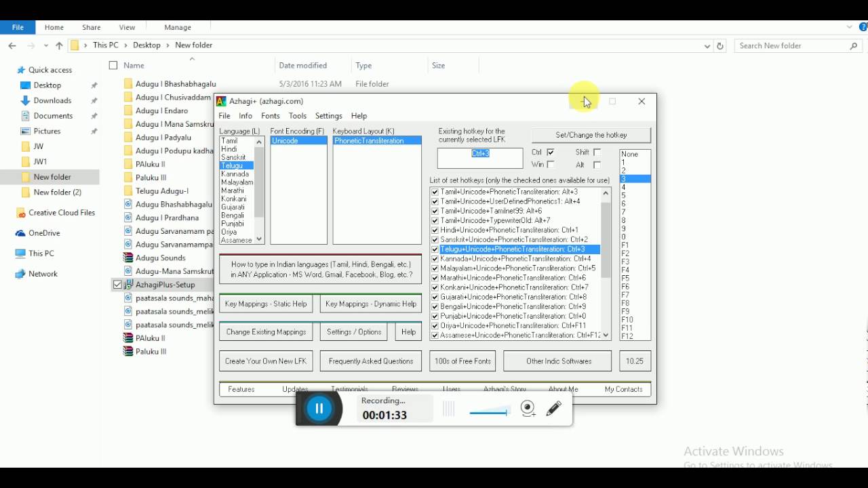868x488 pixels.
Task: Open Key Mappings - Static Help
Action: click(266, 304)
